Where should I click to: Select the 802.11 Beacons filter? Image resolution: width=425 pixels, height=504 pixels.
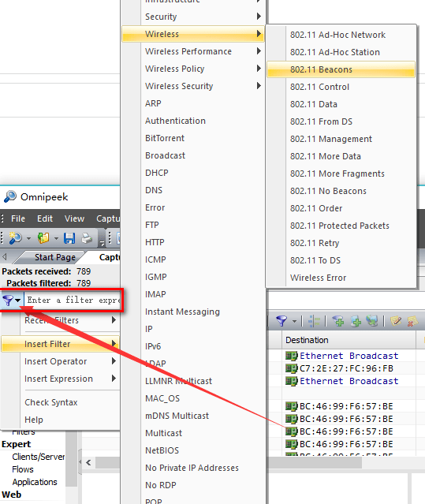click(341, 69)
